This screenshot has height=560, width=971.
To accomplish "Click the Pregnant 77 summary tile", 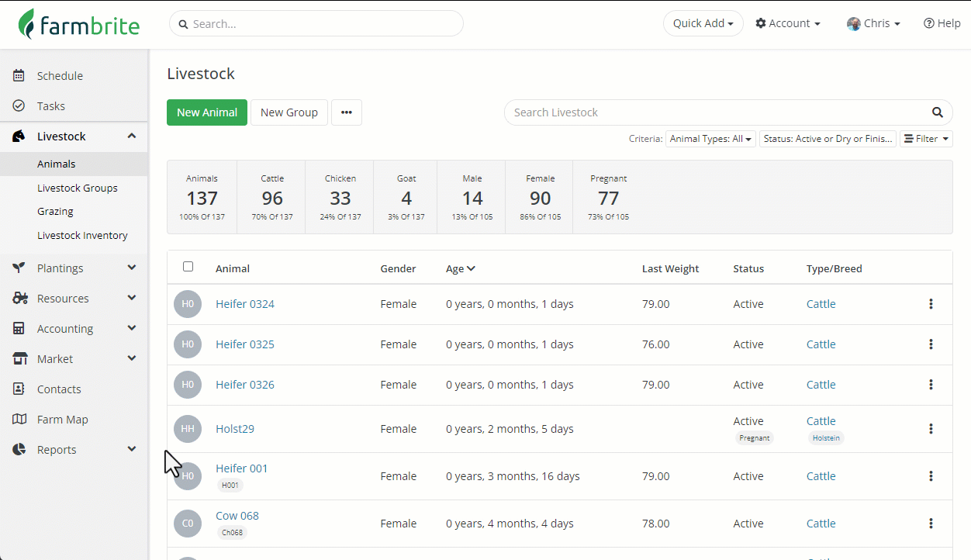I will 608,197.
